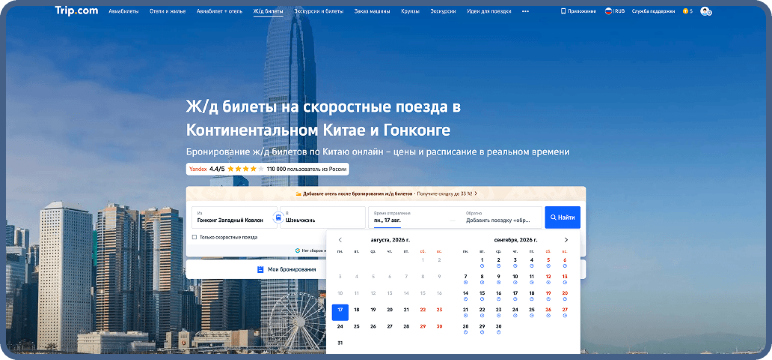The image size is (772, 360).
Task: Click the Russian flag currency icon
Action: pos(609,11)
